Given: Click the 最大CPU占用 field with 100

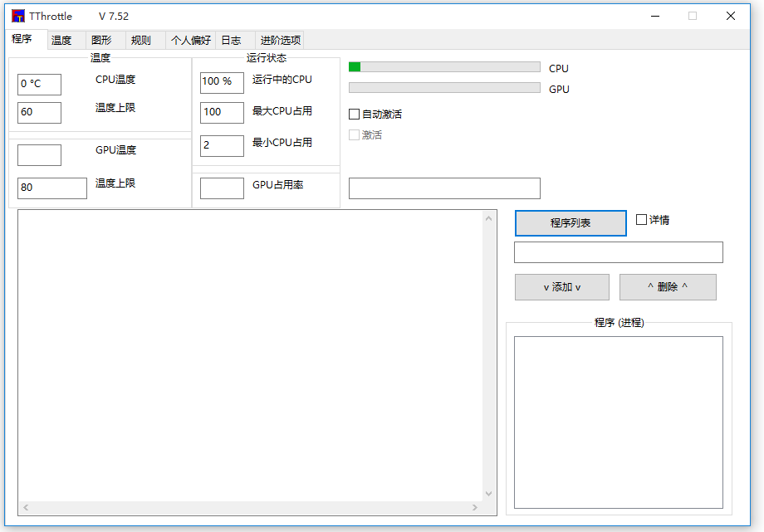Looking at the screenshot, I should tap(223, 113).
